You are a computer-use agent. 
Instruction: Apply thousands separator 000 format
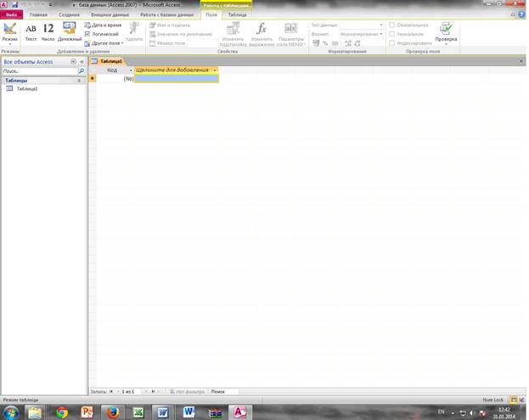[x=335, y=43]
